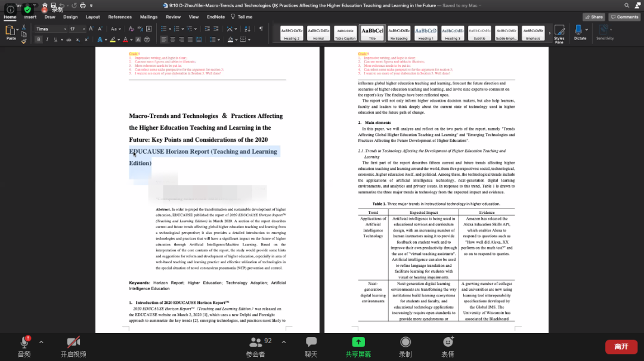Expand Zoom participants options arrow
The height and width of the screenshot is (361, 644).
click(x=284, y=342)
